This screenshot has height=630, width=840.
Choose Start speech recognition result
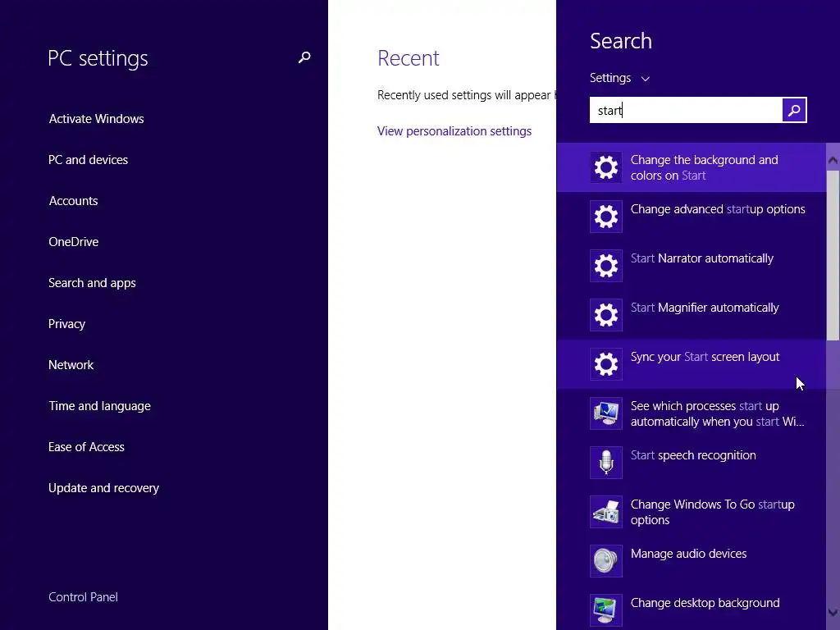pyautogui.click(x=691, y=463)
